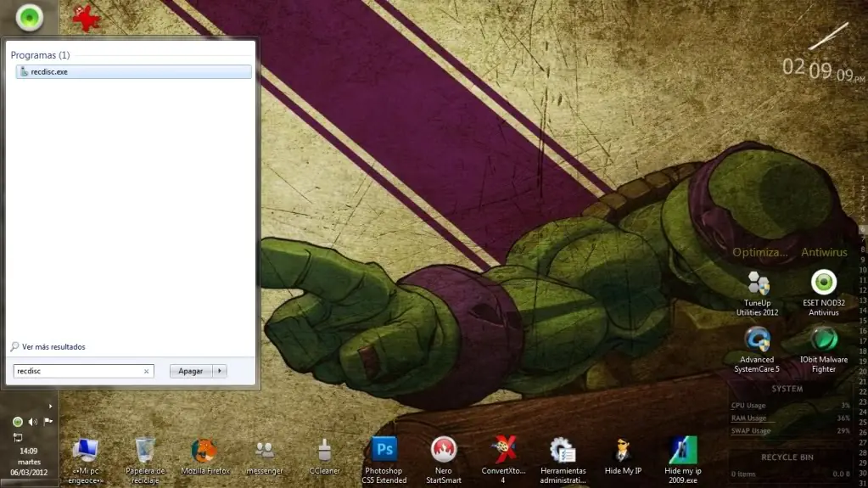Open Herramientas administrativas icon

click(563, 461)
